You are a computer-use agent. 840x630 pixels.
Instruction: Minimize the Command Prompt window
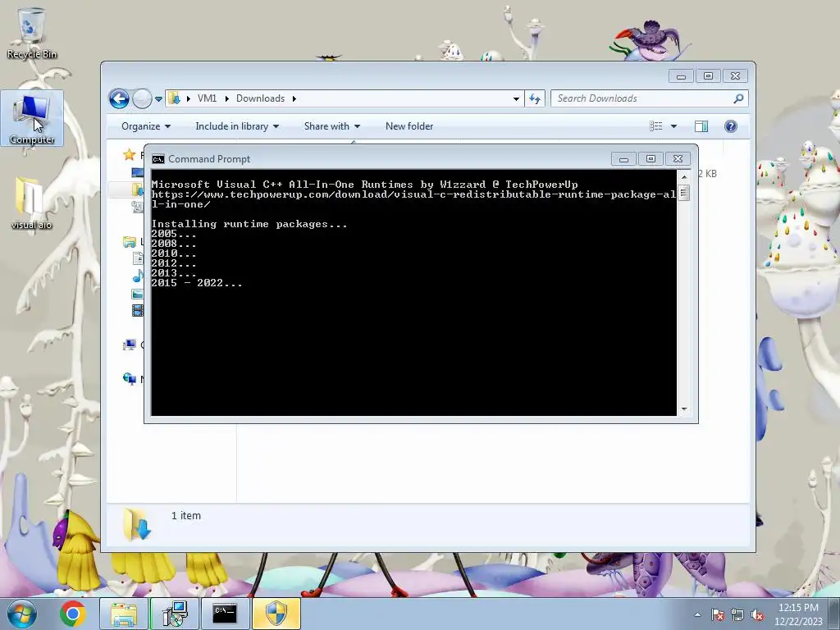[623, 158]
